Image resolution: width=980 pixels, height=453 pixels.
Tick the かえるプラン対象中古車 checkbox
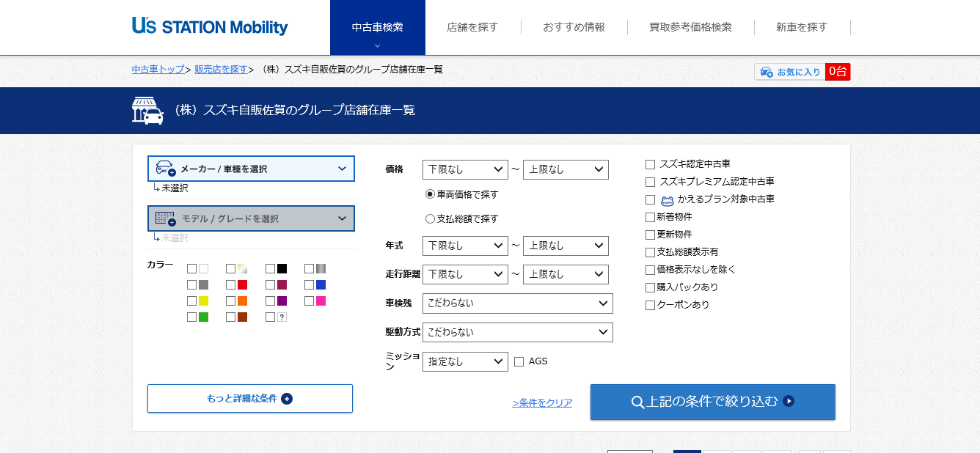pyautogui.click(x=650, y=199)
